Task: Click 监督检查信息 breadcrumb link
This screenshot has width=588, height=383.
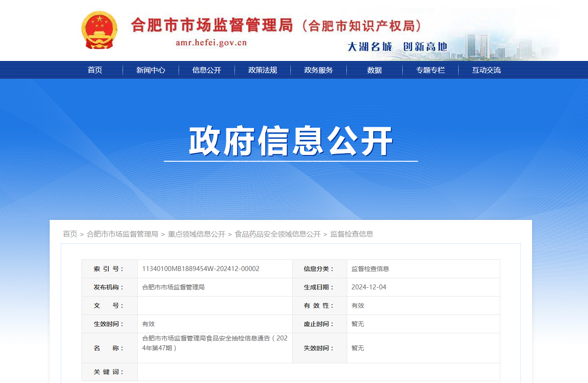Action: pos(352,234)
